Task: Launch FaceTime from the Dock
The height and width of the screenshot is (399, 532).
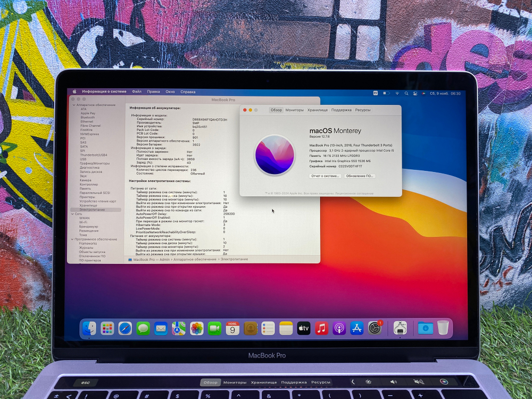Action: tap(214, 328)
